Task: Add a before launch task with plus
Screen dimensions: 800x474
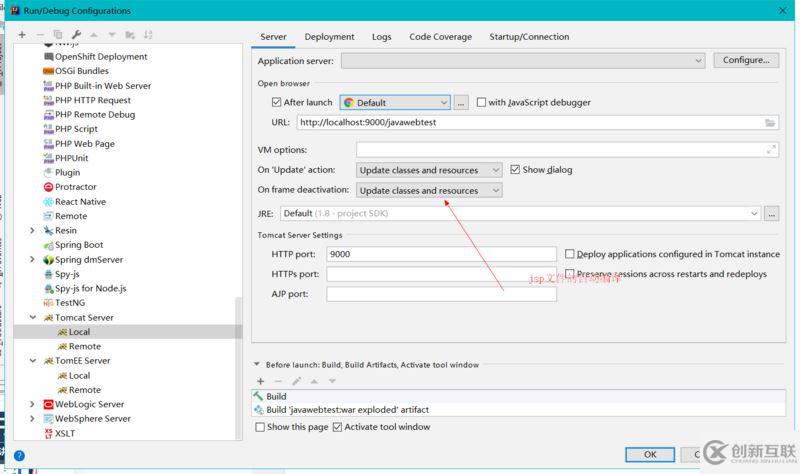Action: [x=261, y=381]
